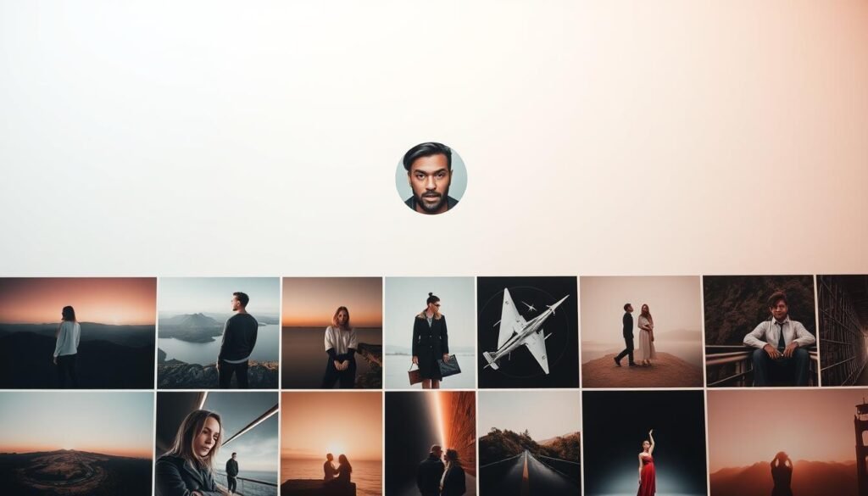The width and height of the screenshot is (868, 496).
Task: View the partially visible bridge structure photo
Action: point(843,332)
